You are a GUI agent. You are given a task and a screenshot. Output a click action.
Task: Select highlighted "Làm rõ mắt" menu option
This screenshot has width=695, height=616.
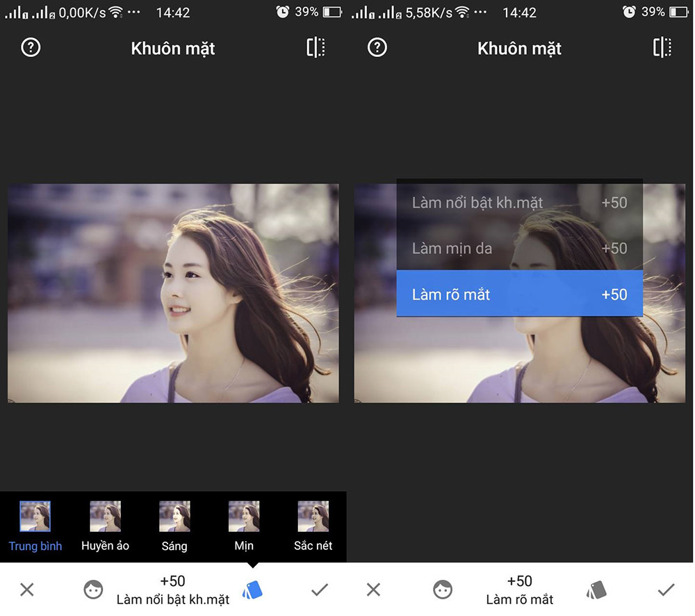click(519, 294)
